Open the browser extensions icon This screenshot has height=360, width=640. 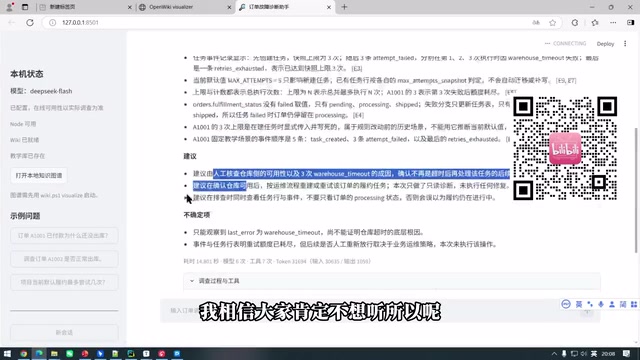tap(575, 23)
